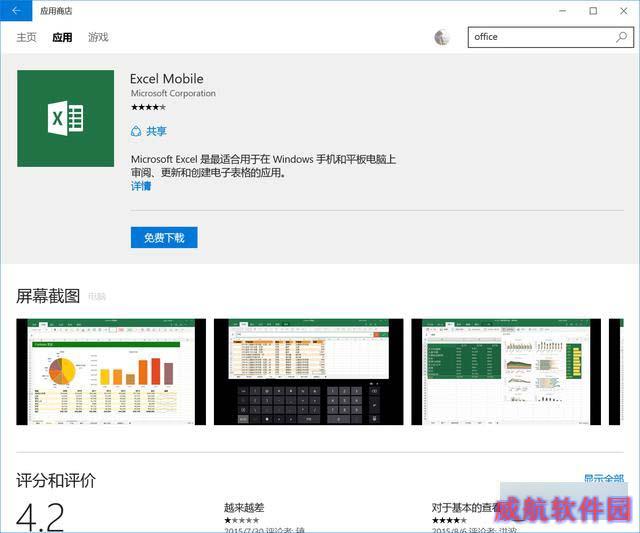Open the on-screen keyboard screenshot thumbnail
Image resolution: width=640 pixels, height=533 pixels.
pyautogui.click(x=309, y=372)
